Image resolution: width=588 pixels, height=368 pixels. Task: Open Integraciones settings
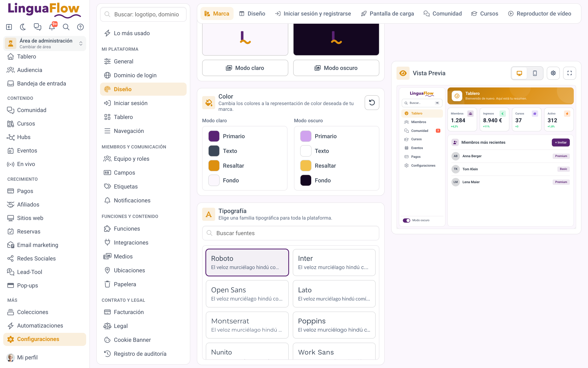(x=143, y=242)
